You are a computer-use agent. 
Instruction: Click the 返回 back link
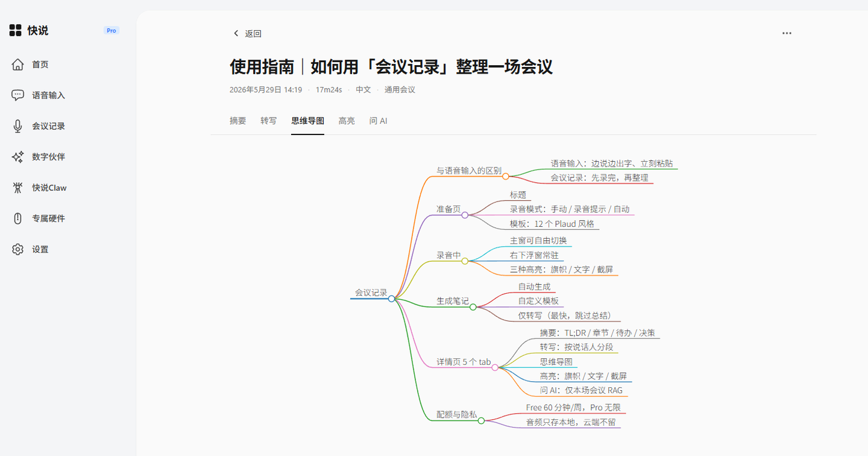(x=248, y=34)
